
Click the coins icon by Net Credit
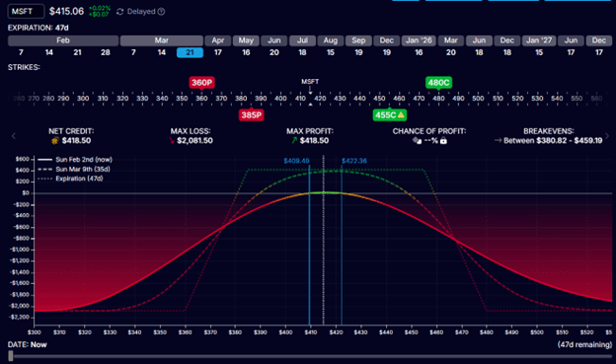pos(55,141)
